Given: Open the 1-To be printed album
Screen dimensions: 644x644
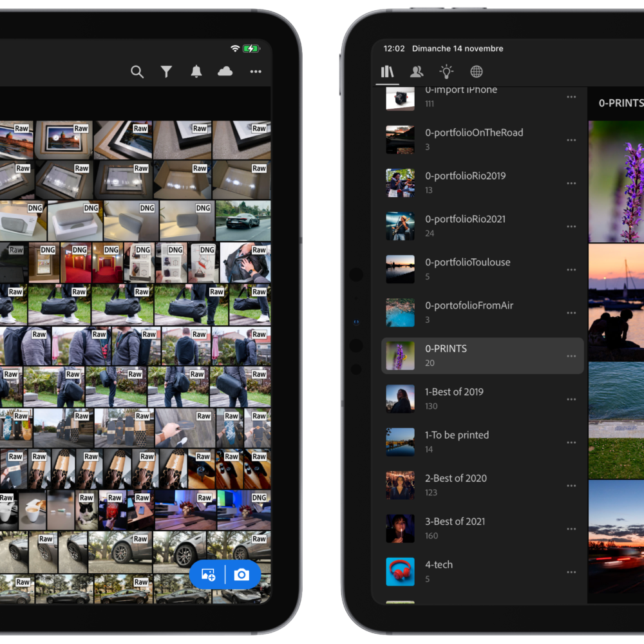Looking at the screenshot, I should (x=482, y=442).
